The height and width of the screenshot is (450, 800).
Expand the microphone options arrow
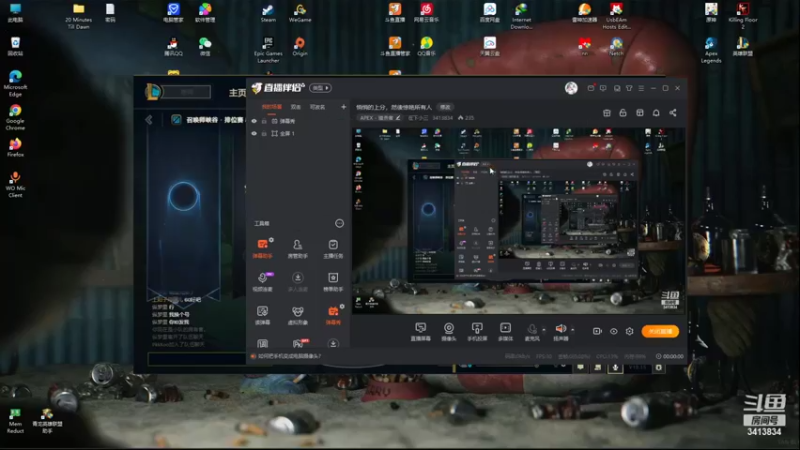coord(544,330)
